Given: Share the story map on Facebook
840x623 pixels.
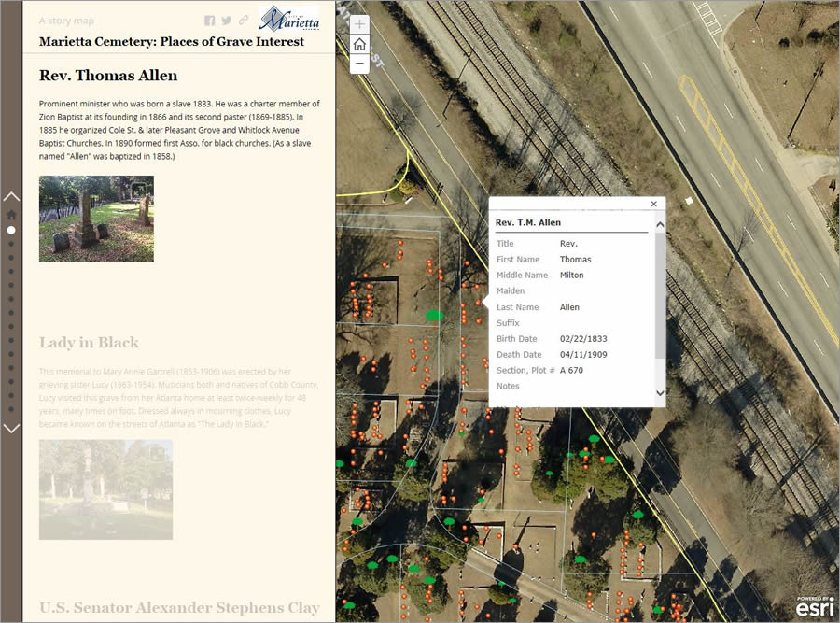Looking at the screenshot, I should [209, 21].
